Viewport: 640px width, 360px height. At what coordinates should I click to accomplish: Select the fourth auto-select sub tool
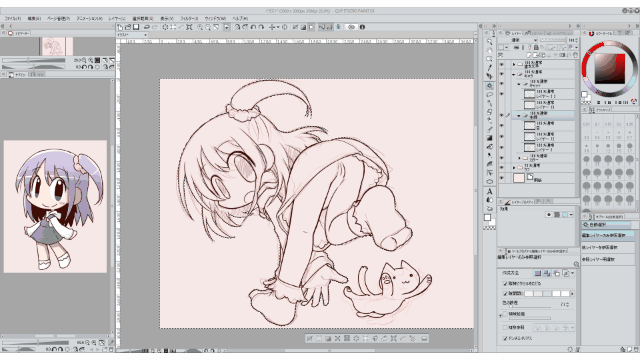pyautogui.click(x=608, y=259)
